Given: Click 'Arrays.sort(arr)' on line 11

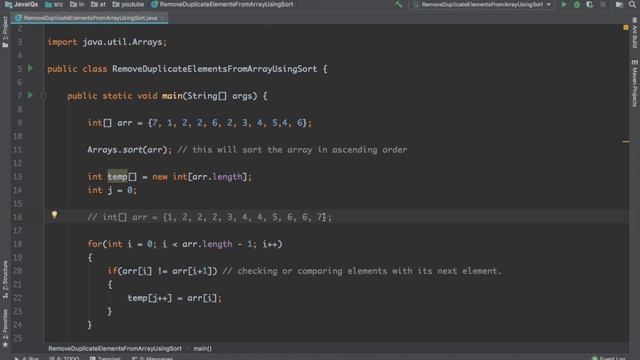Looking at the screenshot, I should 127,150.
